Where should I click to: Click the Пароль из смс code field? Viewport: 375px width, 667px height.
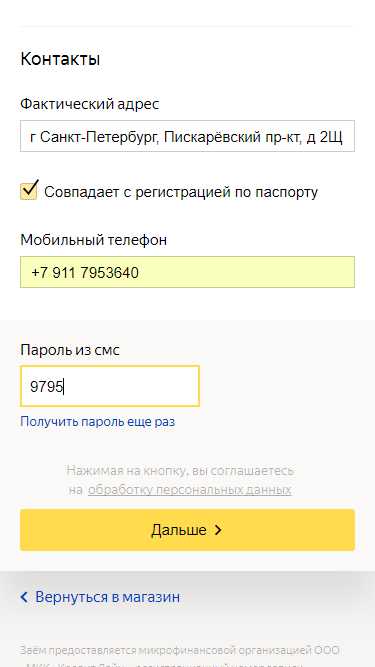[110, 386]
